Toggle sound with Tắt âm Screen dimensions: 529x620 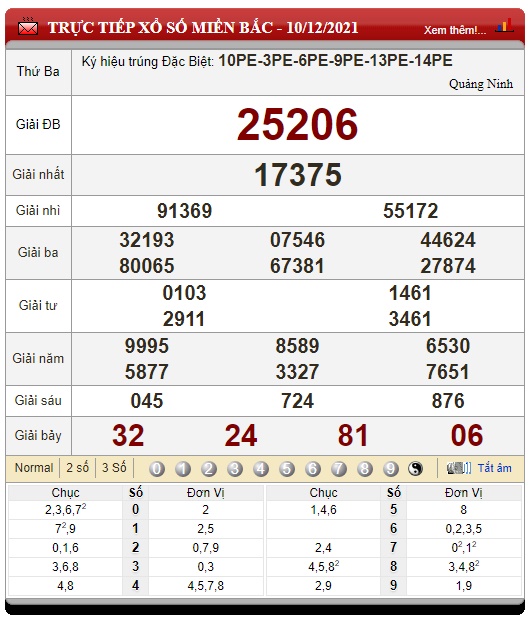pos(495,468)
